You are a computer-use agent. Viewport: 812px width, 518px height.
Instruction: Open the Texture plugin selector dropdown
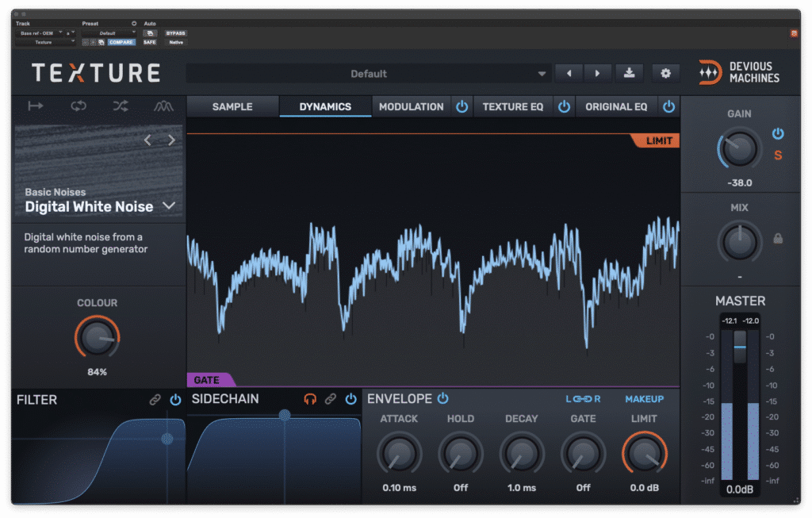pyautogui.click(x=45, y=43)
